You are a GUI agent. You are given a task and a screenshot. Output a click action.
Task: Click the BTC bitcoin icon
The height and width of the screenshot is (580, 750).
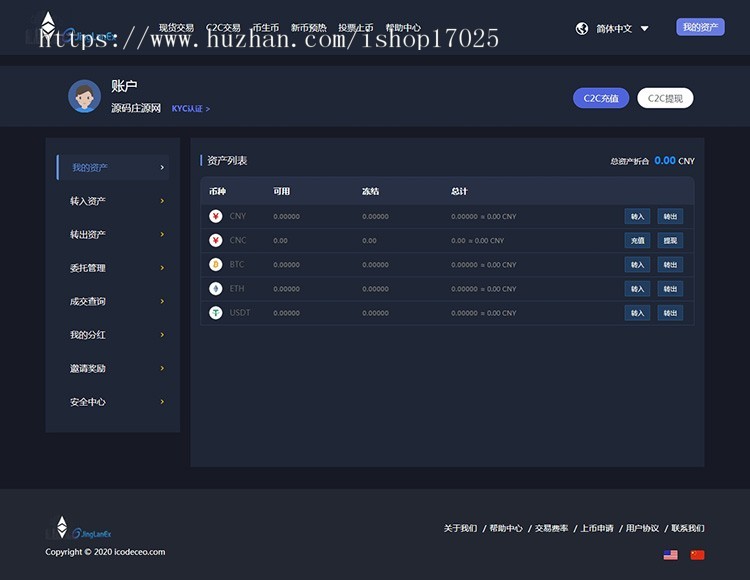tap(216, 264)
